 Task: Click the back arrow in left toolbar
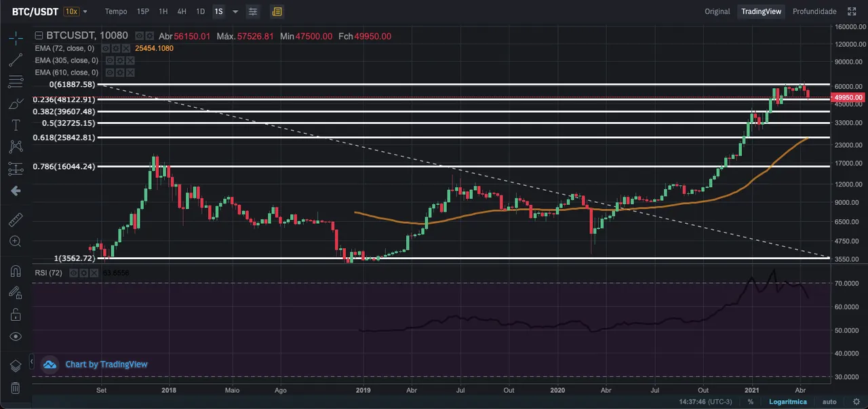16,191
